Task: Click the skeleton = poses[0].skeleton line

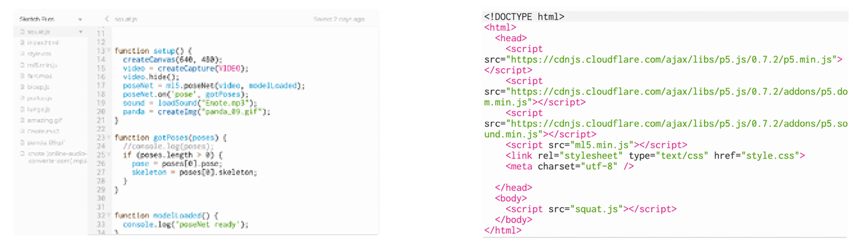Action: (194, 173)
